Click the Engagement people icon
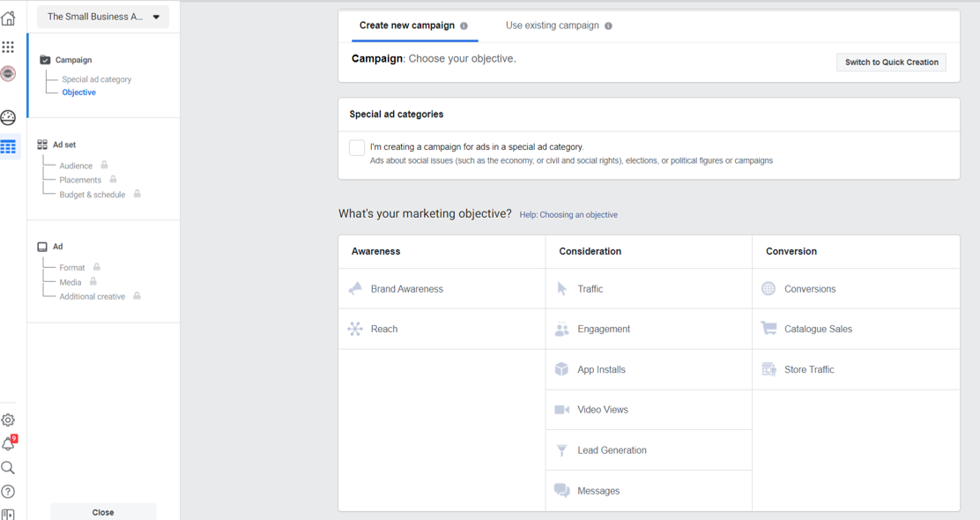The height and width of the screenshot is (520, 980). 562,329
